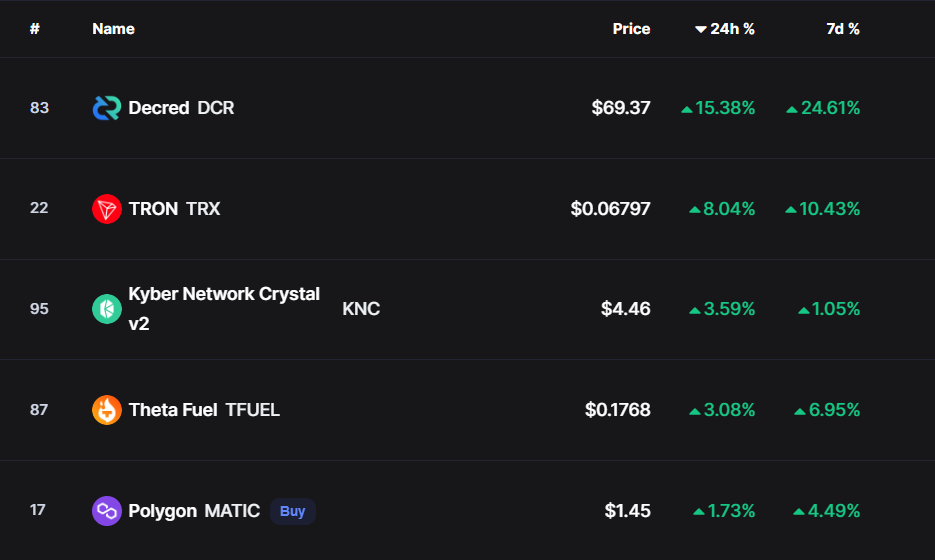935x560 pixels.
Task: Open the TRON TRX coin link
Action: click(x=174, y=209)
